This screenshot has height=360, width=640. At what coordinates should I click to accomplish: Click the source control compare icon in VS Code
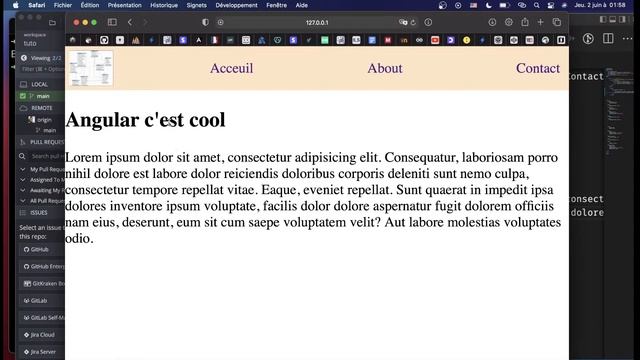[x=588, y=38]
